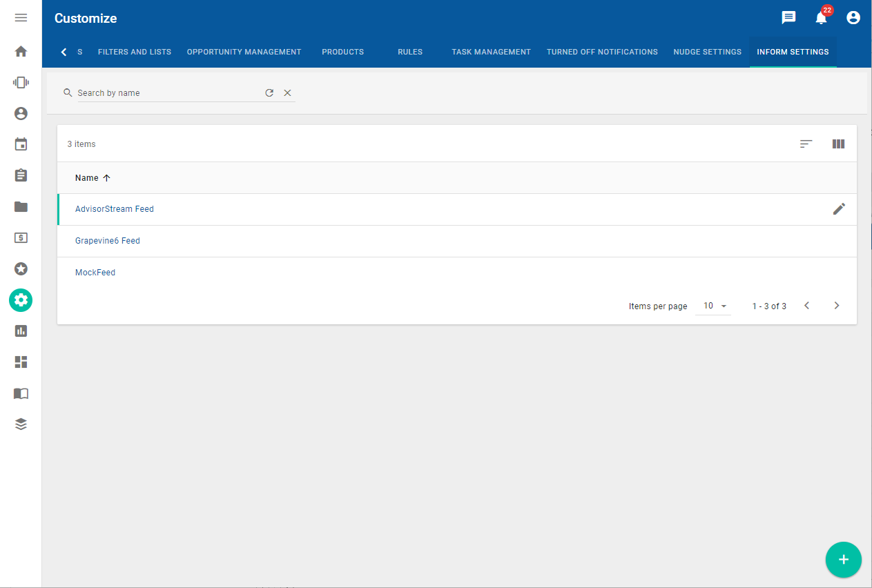Click the calendar icon in sidebar

21,144
